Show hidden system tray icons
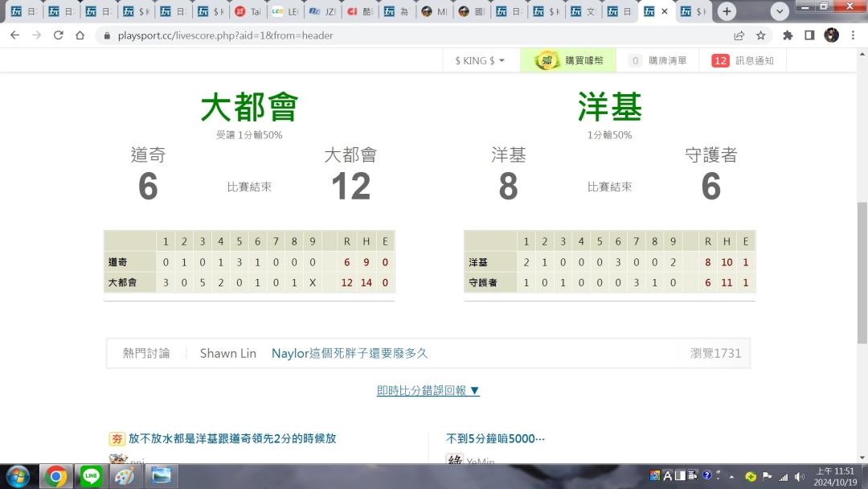 [x=732, y=476]
